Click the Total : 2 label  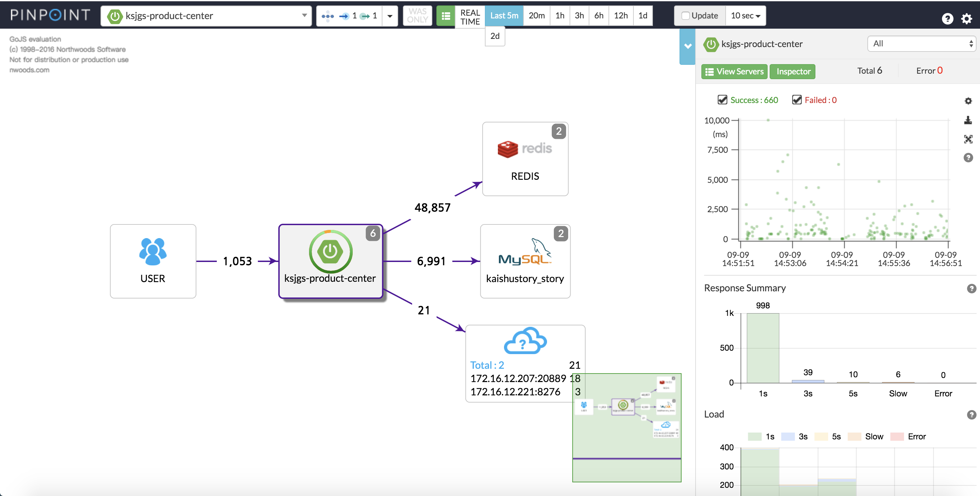[x=487, y=365]
